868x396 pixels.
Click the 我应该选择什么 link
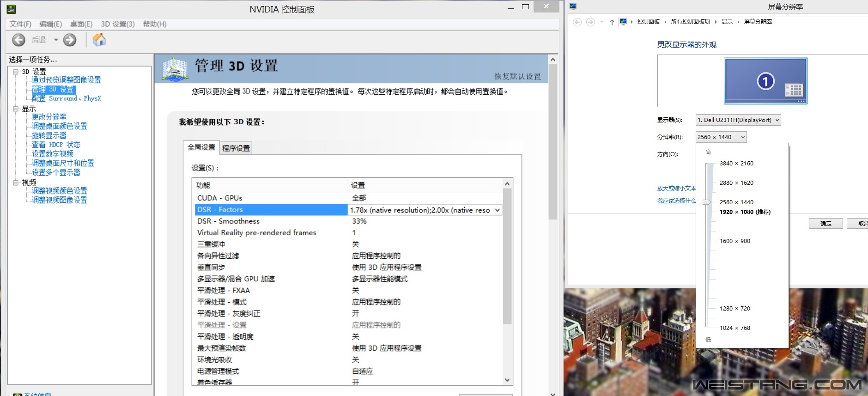pos(677,201)
